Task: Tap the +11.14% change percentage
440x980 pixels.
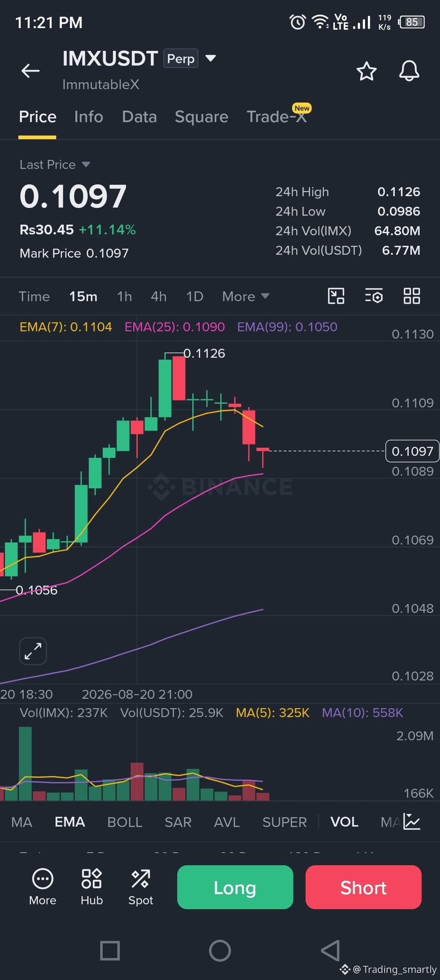Action: coord(107,230)
